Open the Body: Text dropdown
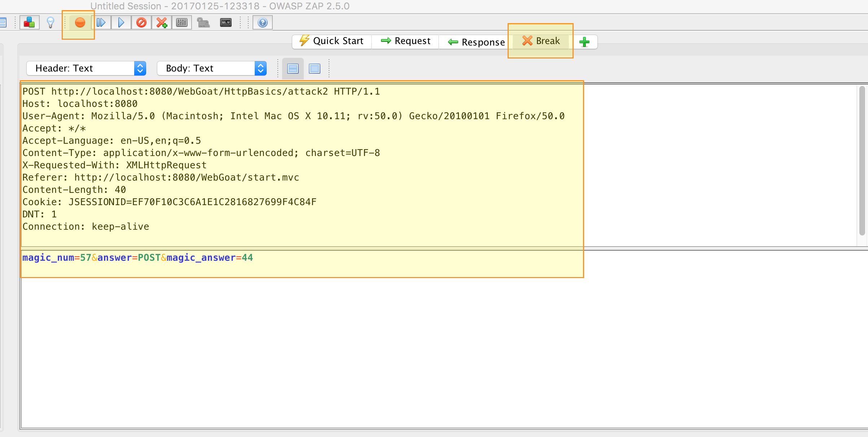 pyautogui.click(x=212, y=68)
